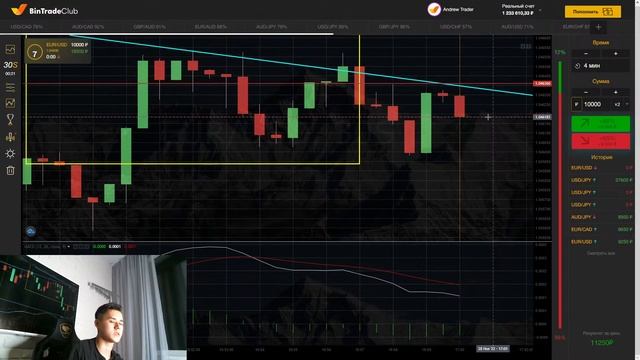Viewport: 640px width, 360px height.
Task: Switch to the EUR/AUD asset tab
Action: pyautogui.click(x=211, y=27)
